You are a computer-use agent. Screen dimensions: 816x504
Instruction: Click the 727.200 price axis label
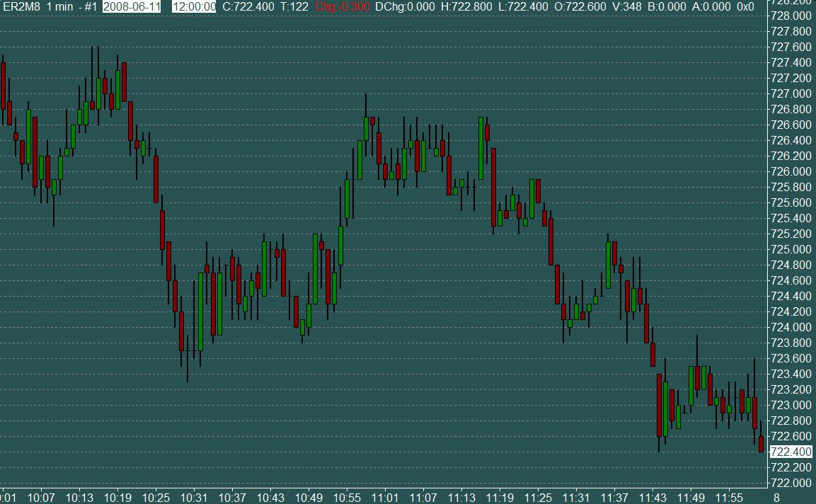coord(791,78)
